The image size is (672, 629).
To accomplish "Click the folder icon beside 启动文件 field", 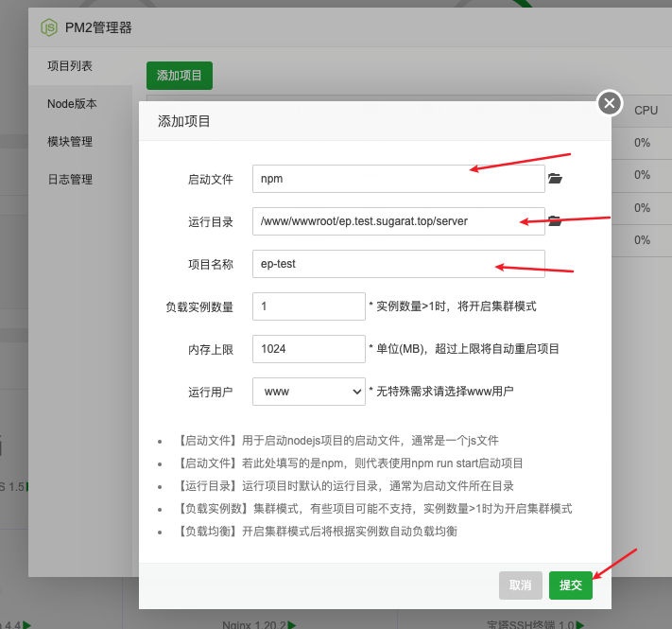I will (555, 179).
